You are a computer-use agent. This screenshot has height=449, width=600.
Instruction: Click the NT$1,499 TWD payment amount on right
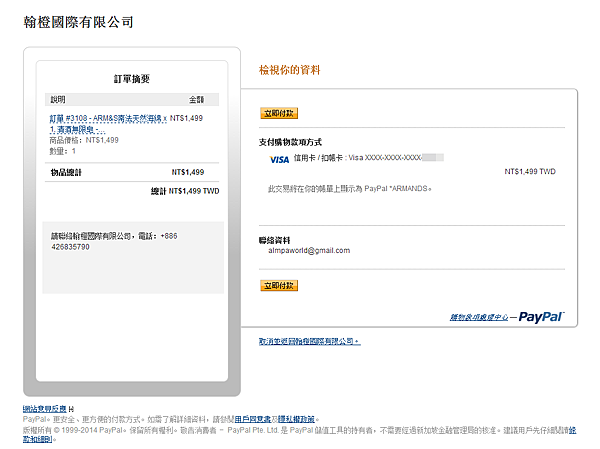(530, 171)
